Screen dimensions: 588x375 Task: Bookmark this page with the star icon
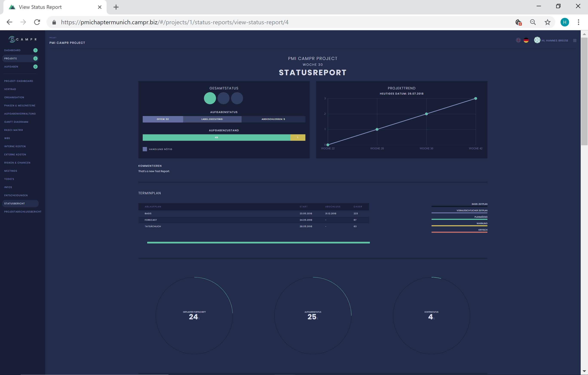pos(547,22)
